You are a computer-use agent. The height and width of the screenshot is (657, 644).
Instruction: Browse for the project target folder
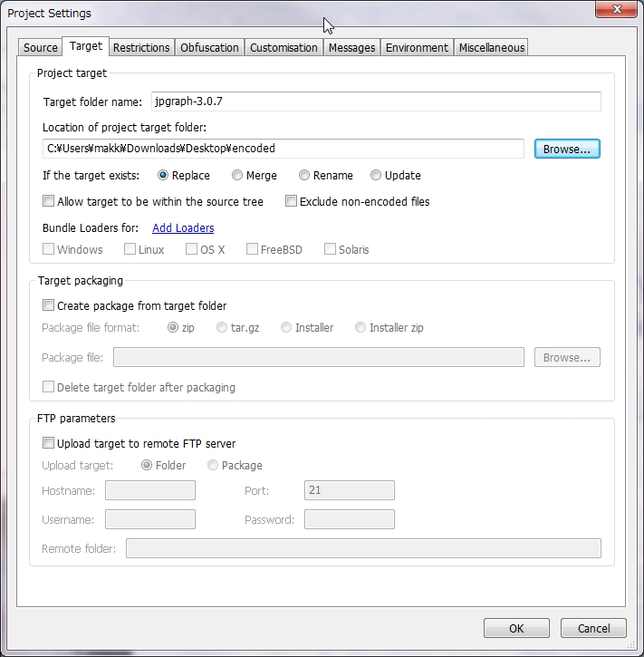tap(566, 149)
